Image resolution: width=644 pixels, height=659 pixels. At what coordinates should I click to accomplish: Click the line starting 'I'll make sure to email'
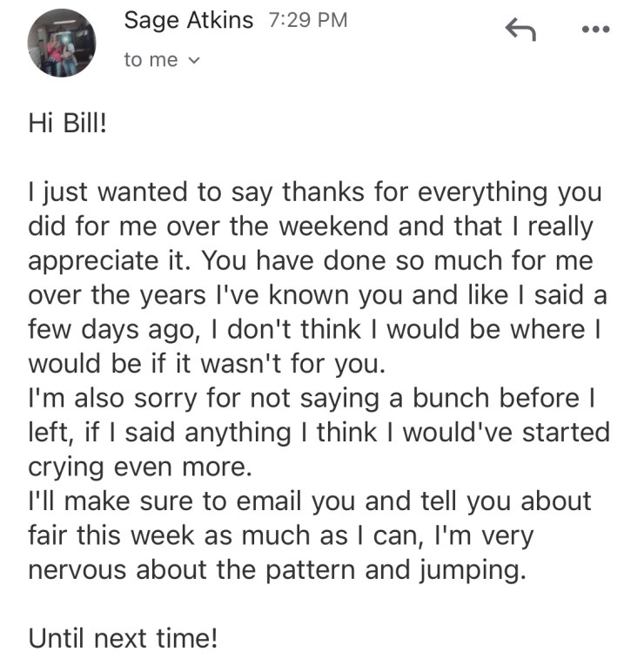pyautogui.click(x=310, y=501)
